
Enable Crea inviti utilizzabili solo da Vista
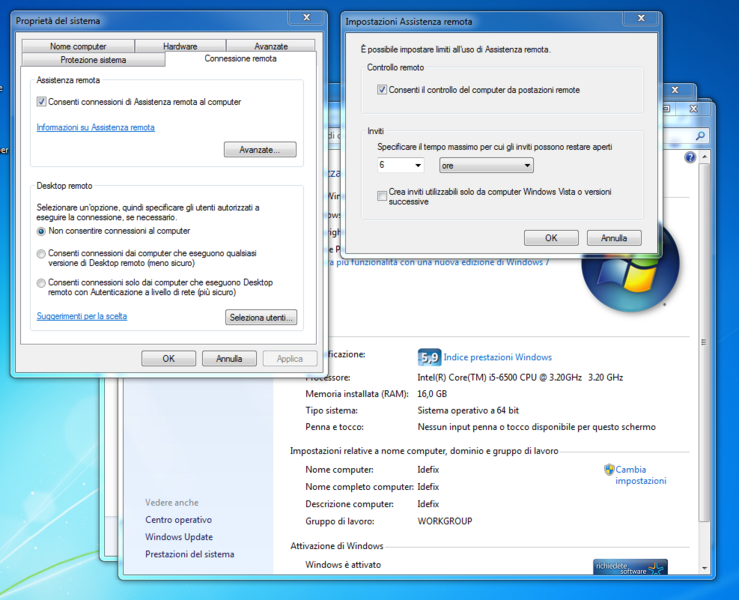click(x=382, y=196)
